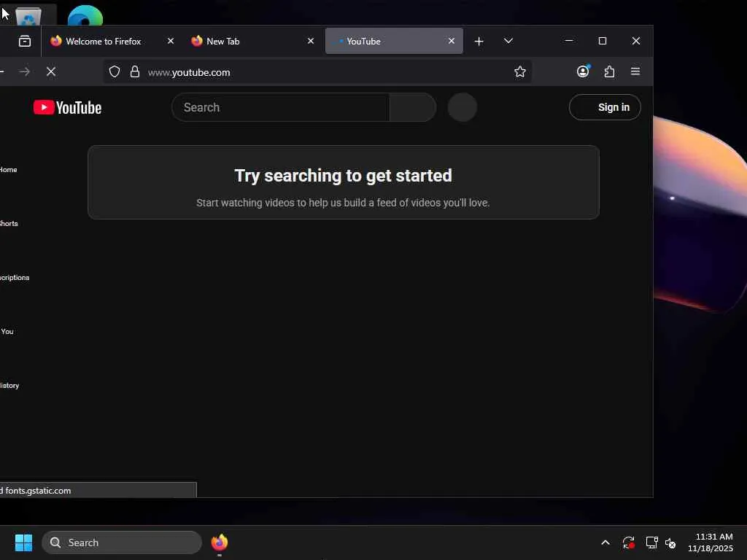Viewport: 747px width, 560px height.
Task: Go to YouTube home via logo
Action: coord(67,108)
